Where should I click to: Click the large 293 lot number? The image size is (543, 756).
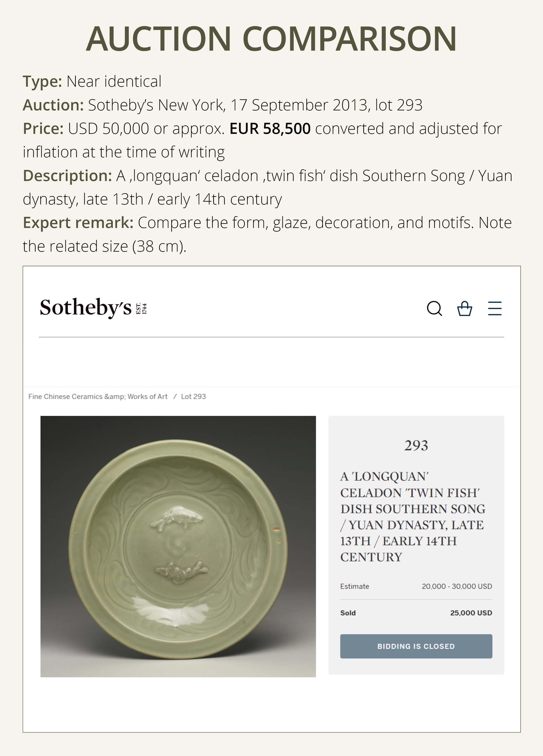click(416, 445)
